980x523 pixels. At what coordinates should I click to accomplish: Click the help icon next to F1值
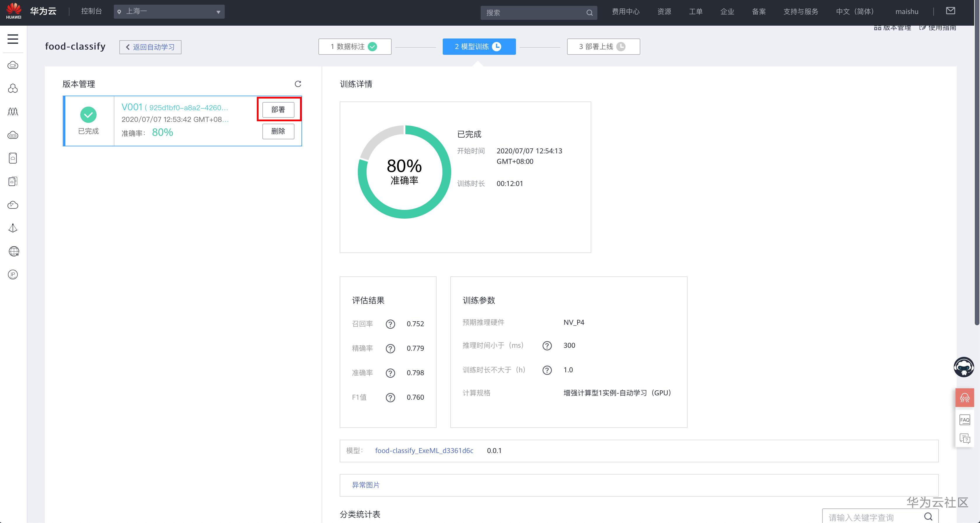390,397
